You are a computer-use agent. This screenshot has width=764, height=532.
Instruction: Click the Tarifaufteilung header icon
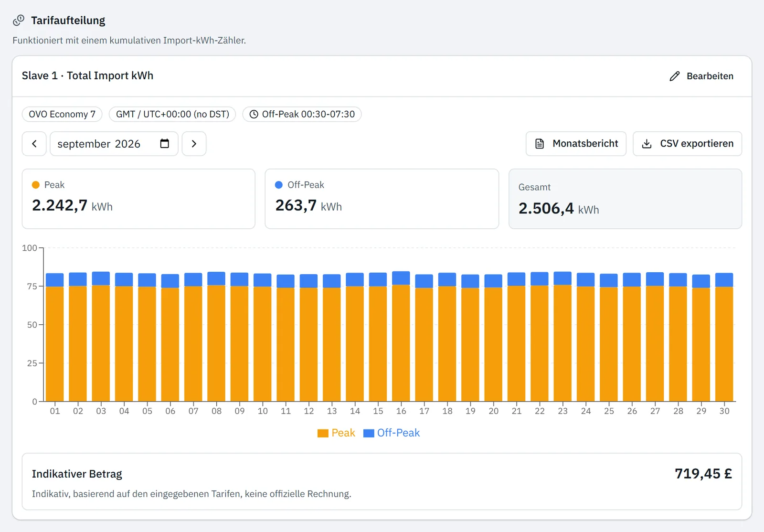19,21
